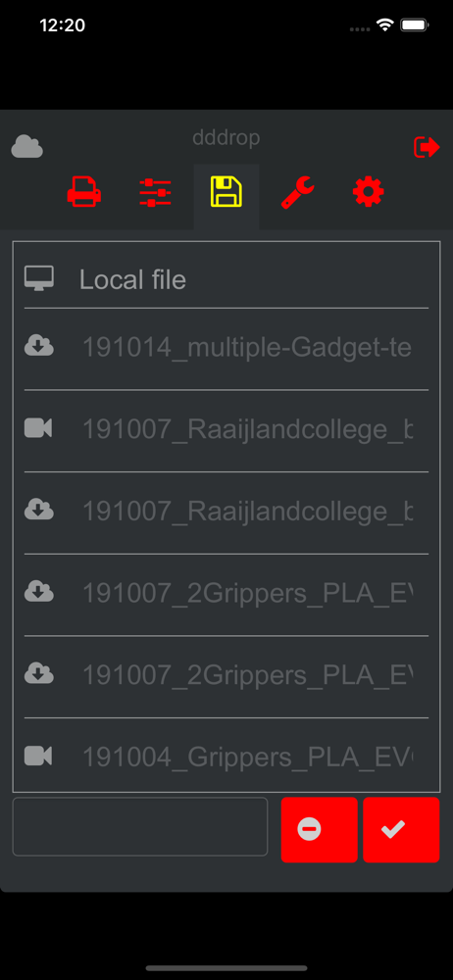453x980 pixels.
Task: Tap the red logout icon
Action: 428,148
